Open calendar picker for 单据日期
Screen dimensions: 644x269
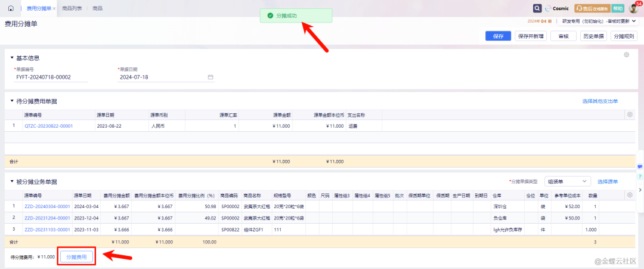210,77
